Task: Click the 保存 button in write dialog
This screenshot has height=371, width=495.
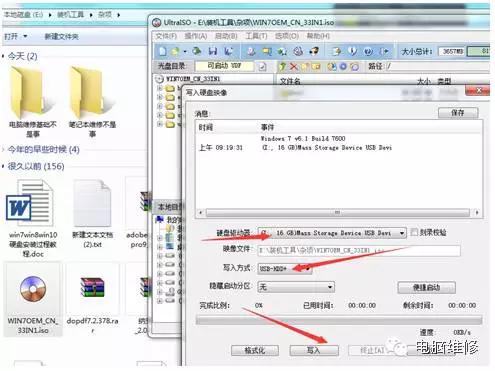Action: tap(458, 113)
